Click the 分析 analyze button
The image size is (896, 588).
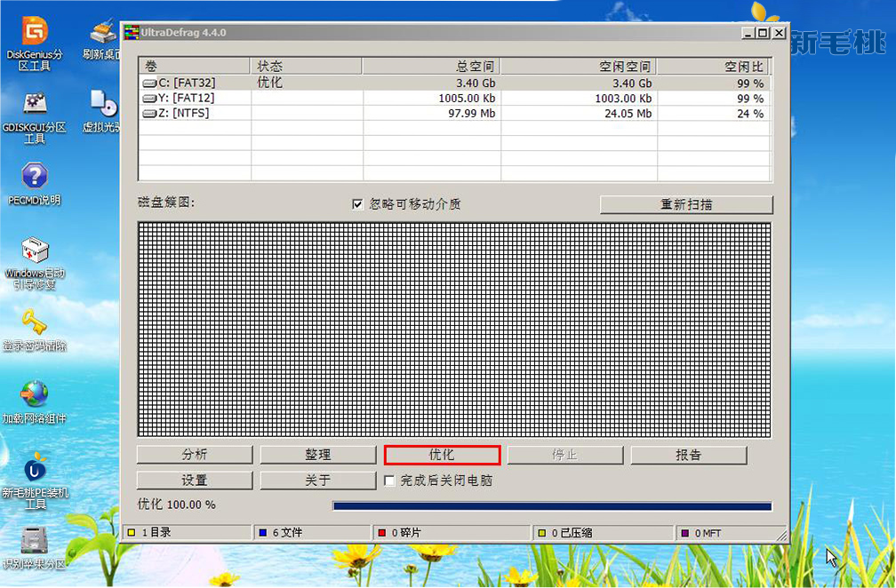[x=195, y=455]
